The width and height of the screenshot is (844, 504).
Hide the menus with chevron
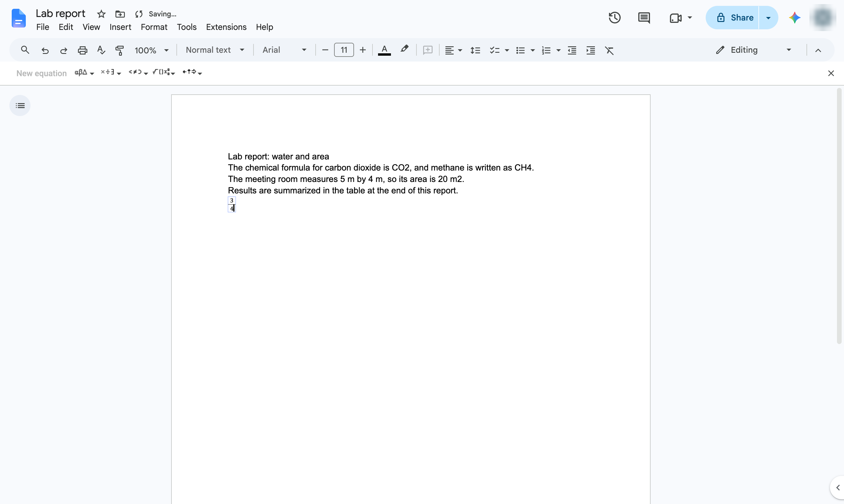[x=818, y=50]
